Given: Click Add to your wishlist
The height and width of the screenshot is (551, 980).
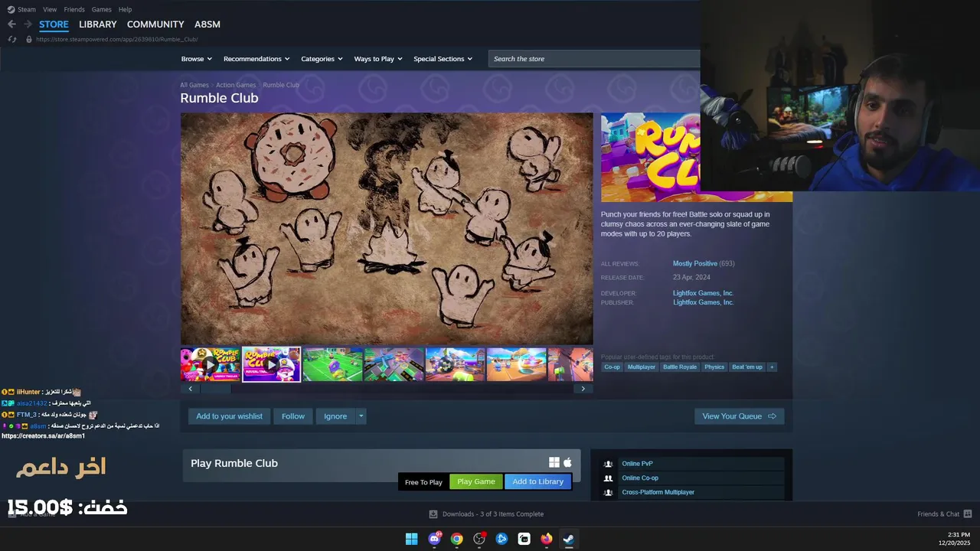Looking at the screenshot, I should coord(229,416).
